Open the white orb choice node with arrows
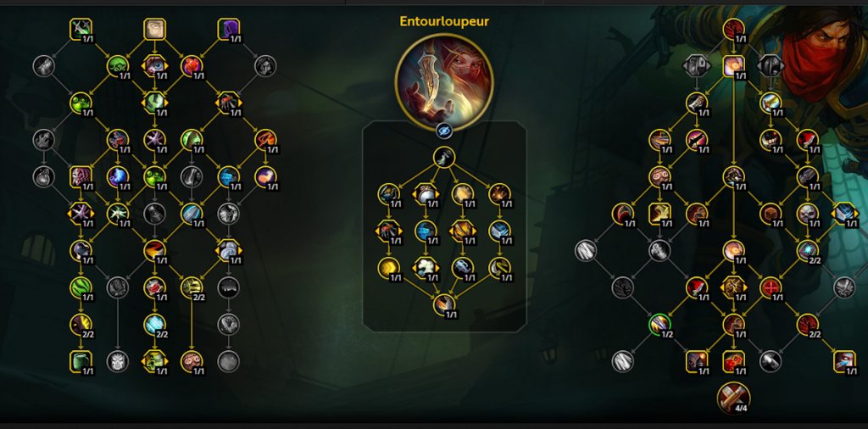Image resolution: width=868 pixels, height=429 pixels. 426,194
